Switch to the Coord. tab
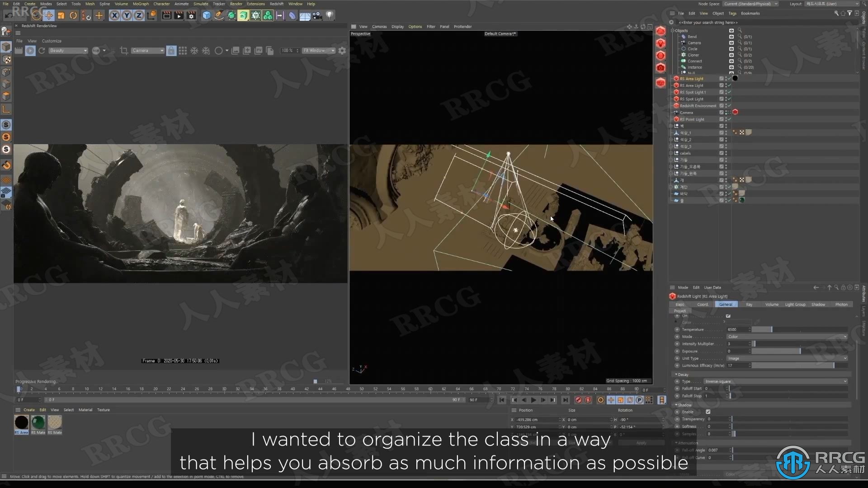The image size is (868, 488). pyautogui.click(x=703, y=305)
